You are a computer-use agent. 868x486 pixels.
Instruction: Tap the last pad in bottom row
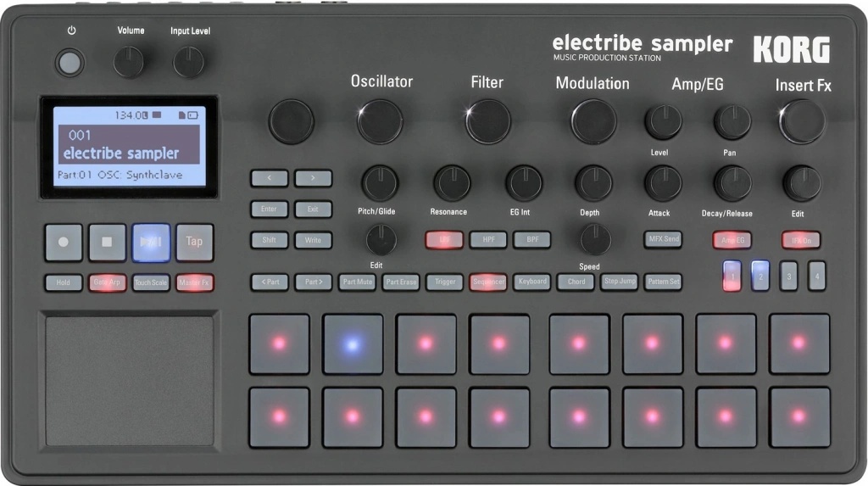coord(799,416)
